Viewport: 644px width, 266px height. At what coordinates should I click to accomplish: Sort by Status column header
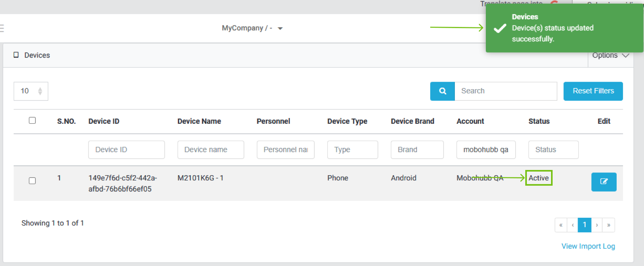pyautogui.click(x=539, y=121)
